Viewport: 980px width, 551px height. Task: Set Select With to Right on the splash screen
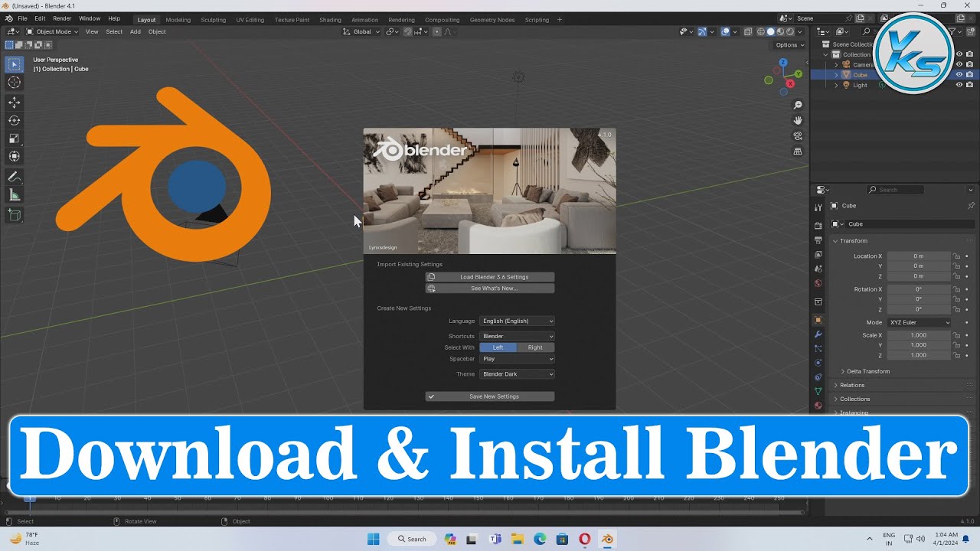click(x=536, y=347)
